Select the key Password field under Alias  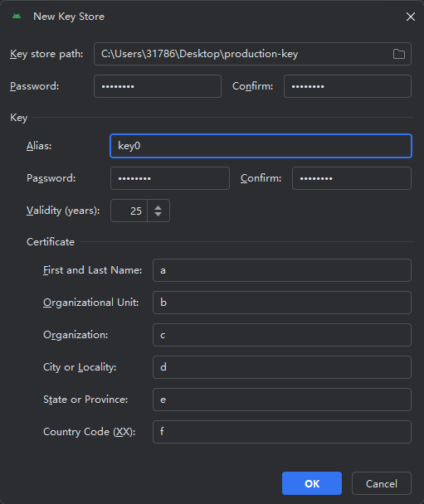[170, 178]
